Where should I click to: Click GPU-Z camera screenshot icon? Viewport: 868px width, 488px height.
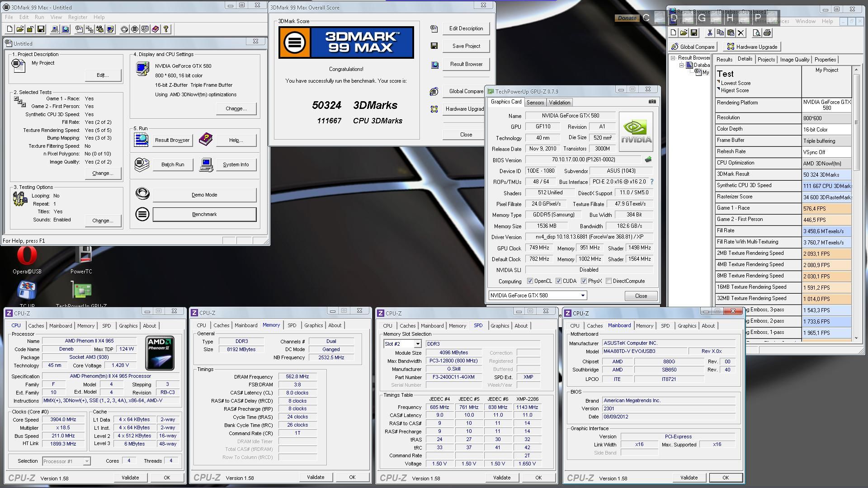pos(652,102)
